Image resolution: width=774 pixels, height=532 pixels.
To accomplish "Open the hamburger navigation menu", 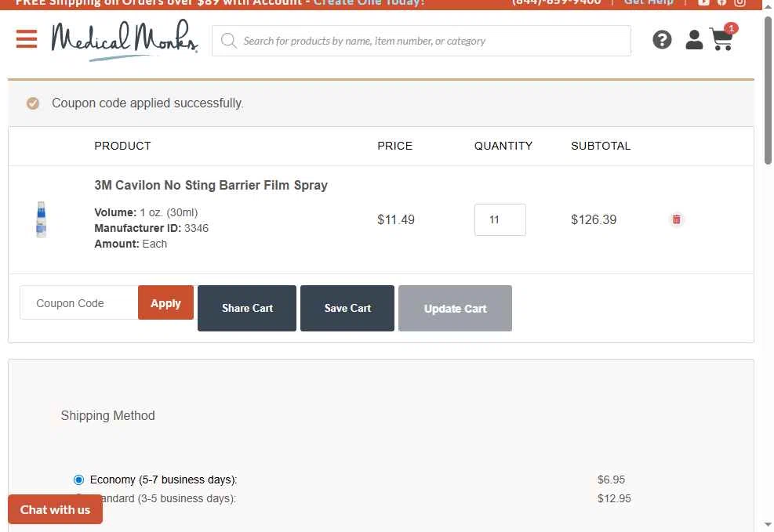I will 27,39.
